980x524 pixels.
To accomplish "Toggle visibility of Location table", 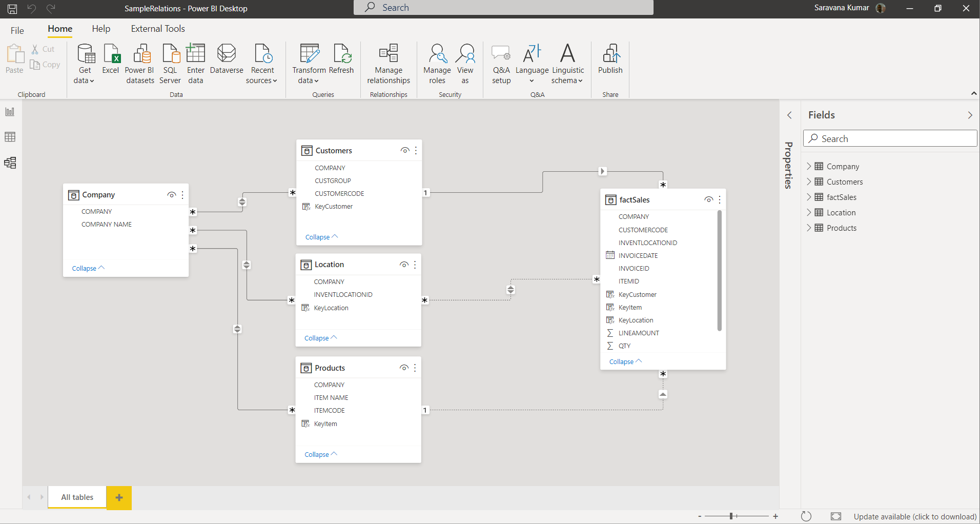I will coord(404,265).
